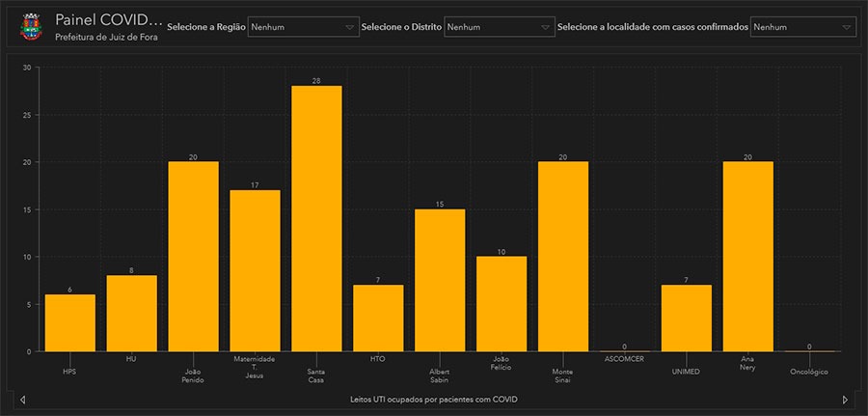Click the left scroll arrow below the chart

23,400
